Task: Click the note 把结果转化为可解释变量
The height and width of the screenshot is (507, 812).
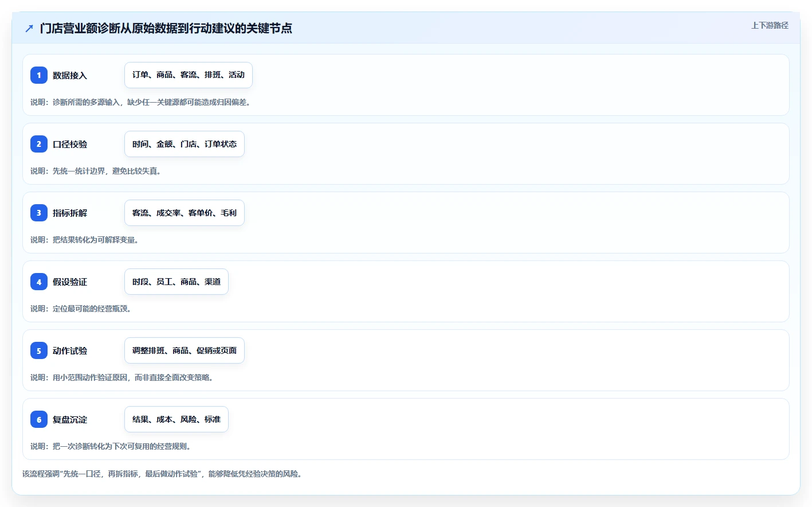Action: tap(85, 240)
